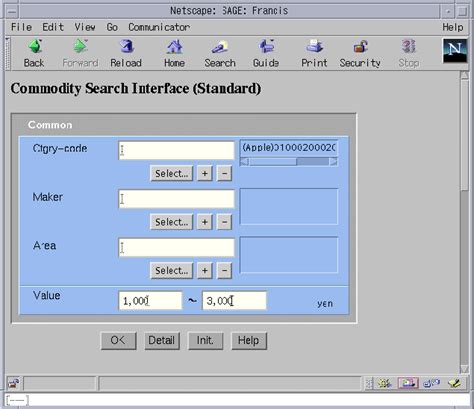Click the toolbar collapse handle
Viewport: 474px width, 409px height.
pyautogui.click(x=8, y=53)
